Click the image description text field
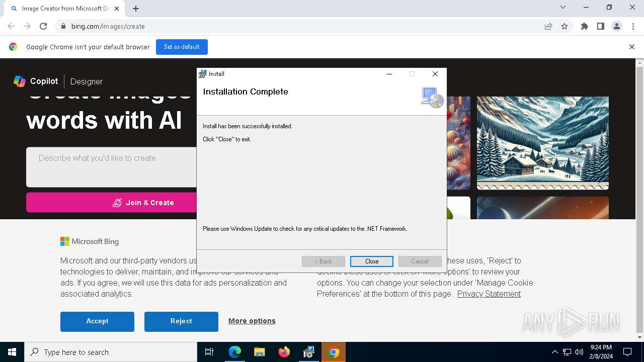The height and width of the screenshot is (362, 644). coord(111,167)
